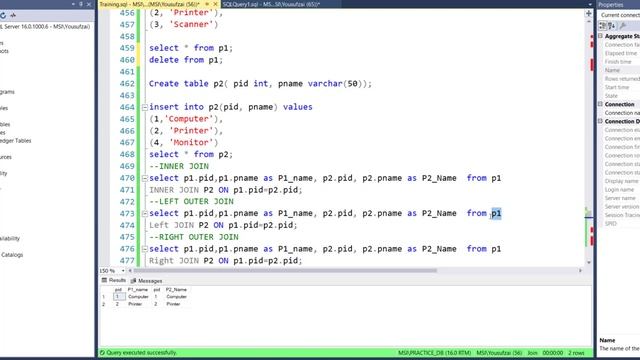Screen dimensions: 640x360
Task: Select the Finish time property row
Action: click(622, 62)
